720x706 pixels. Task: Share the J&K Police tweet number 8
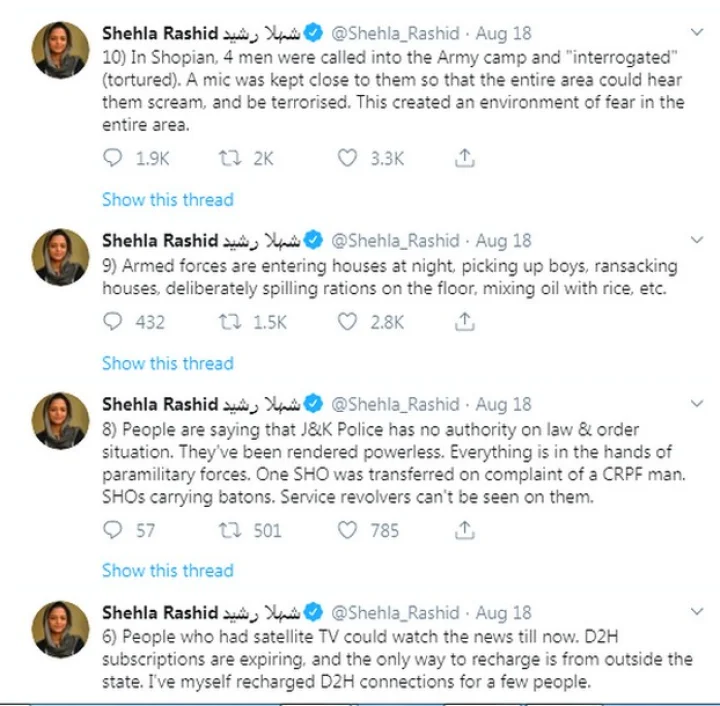tap(464, 530)
